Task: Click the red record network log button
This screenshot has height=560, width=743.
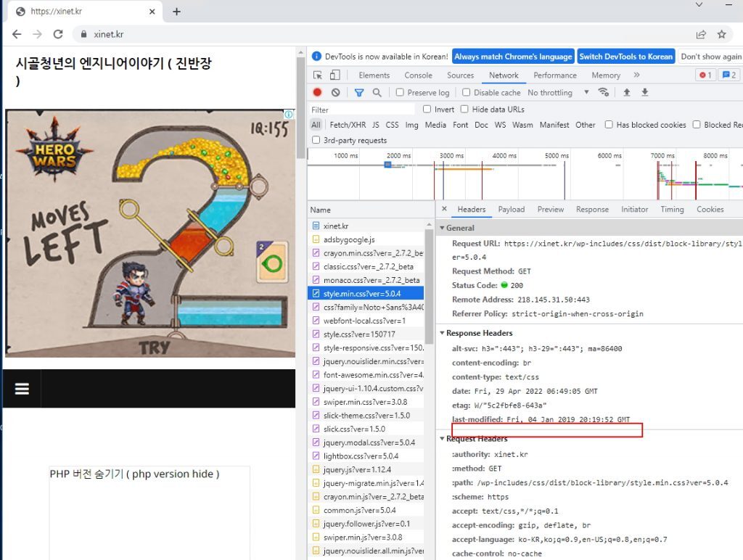Action: point(318,92)
